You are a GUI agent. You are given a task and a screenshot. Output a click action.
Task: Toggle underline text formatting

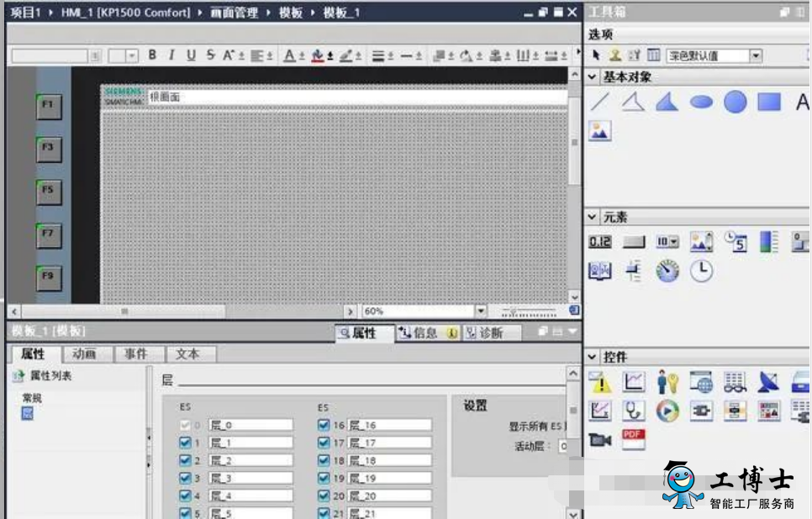(191, 55)
